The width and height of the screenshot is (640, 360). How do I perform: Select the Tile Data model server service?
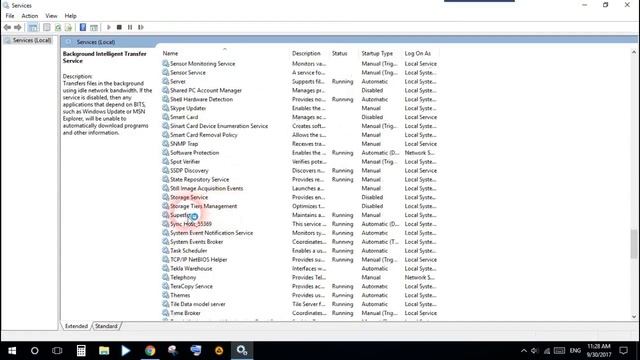[x=300, y=304]
